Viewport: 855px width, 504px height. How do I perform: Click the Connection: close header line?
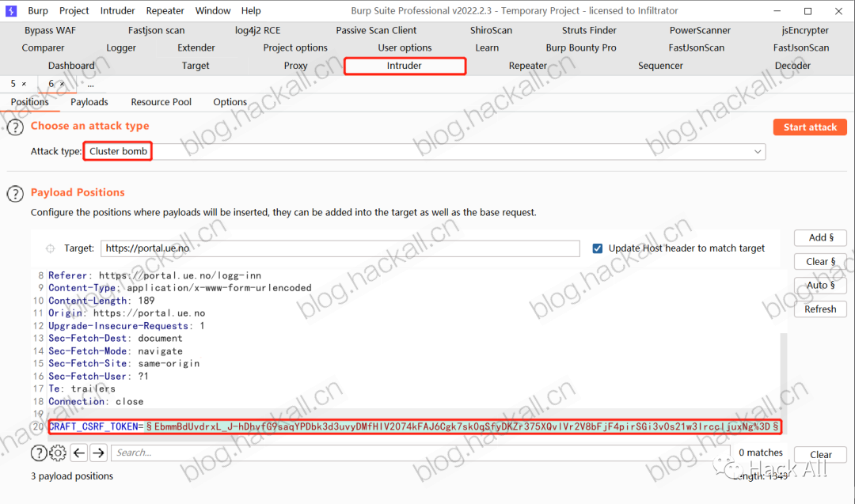coord(96,402)
